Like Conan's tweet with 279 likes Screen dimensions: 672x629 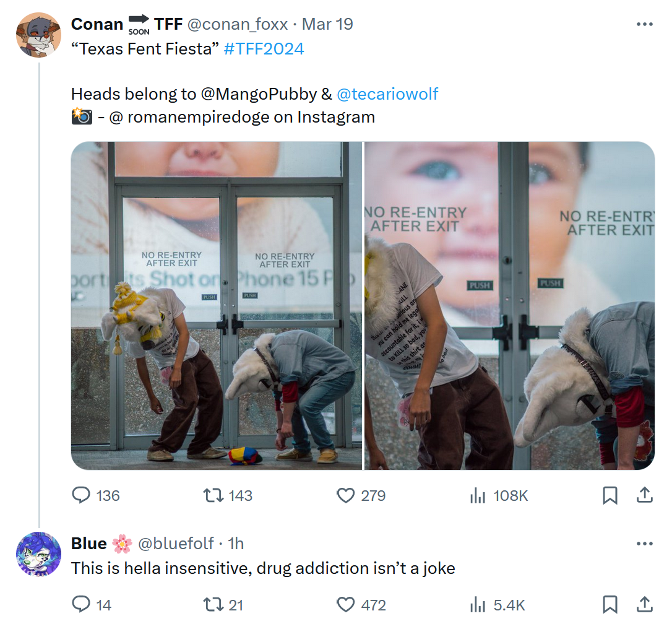(x=345, y=495)
